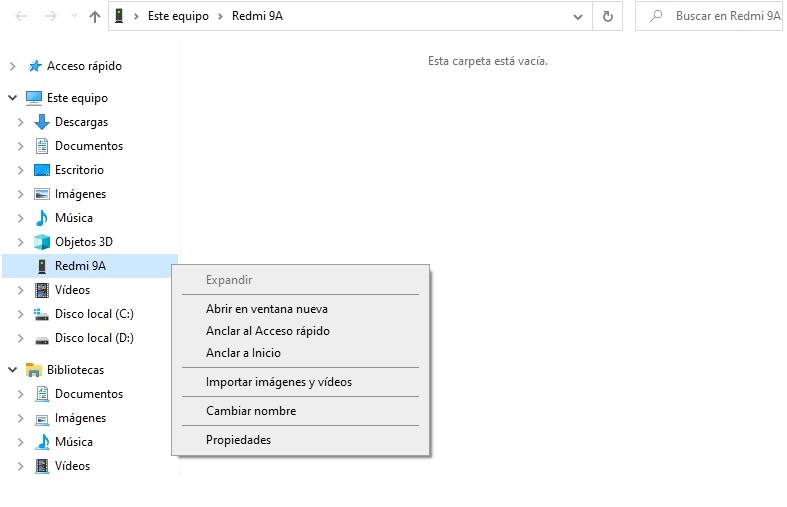Expand Disco local (D:) in tree
The image size is (787, 507).
click(20, 338)
